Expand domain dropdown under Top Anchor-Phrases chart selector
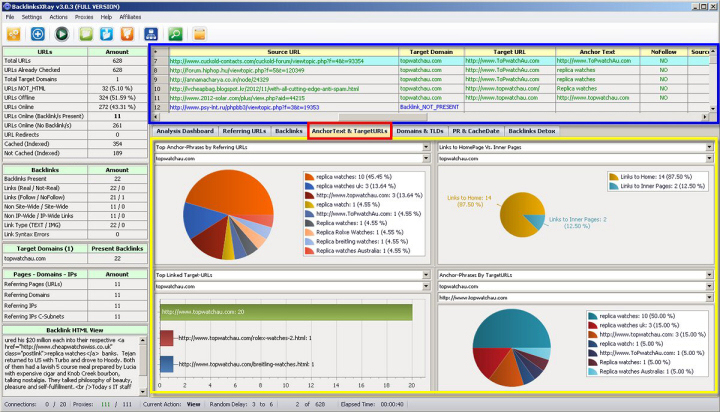This screenshot has width=720, height=412. 426,158
